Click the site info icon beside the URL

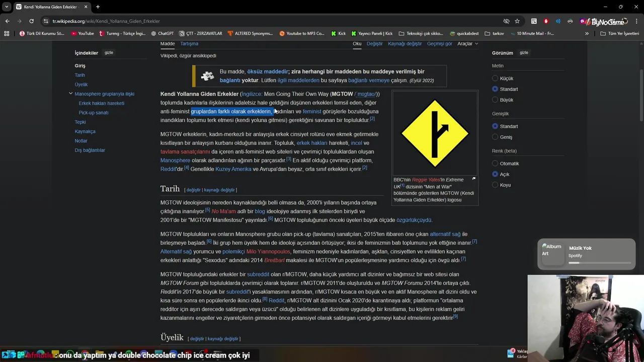pos(46,21)
